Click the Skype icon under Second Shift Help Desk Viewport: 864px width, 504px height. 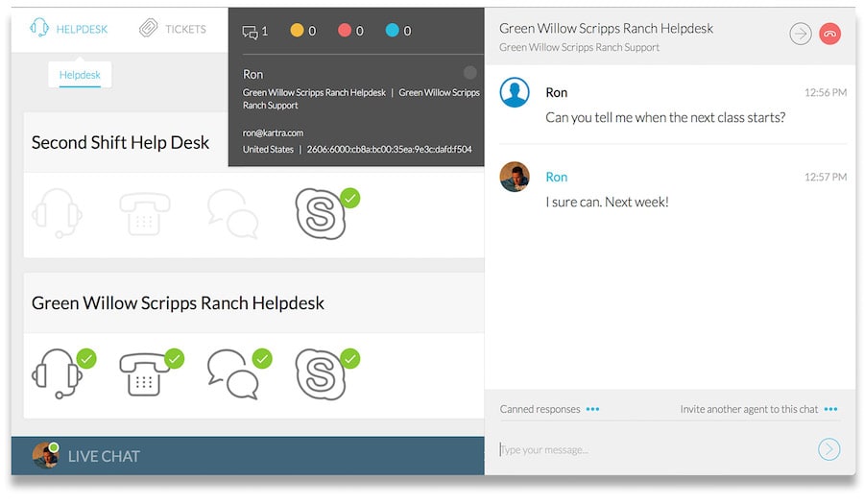tap(321, 214)
